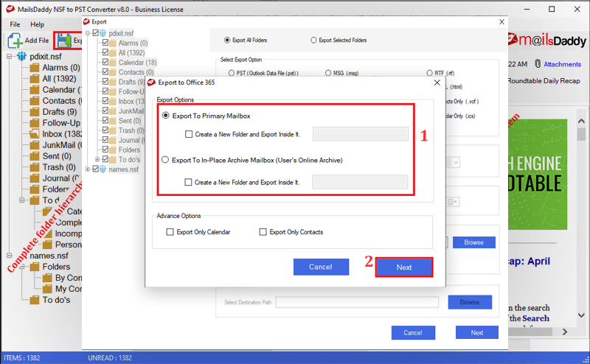Viewport: 590px width, 364px height.
Task: Click preview pane scrollbar down arrow
Action: pyautogui.click(x=581, y=315)
